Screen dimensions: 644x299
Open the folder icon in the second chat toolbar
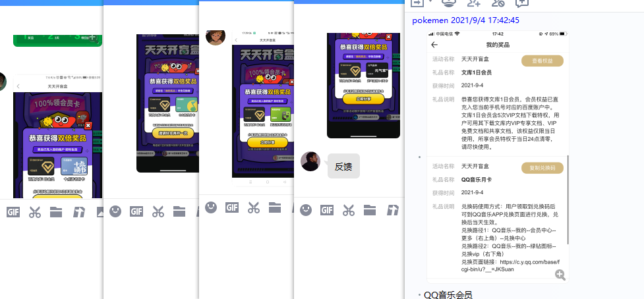[179, 211]
